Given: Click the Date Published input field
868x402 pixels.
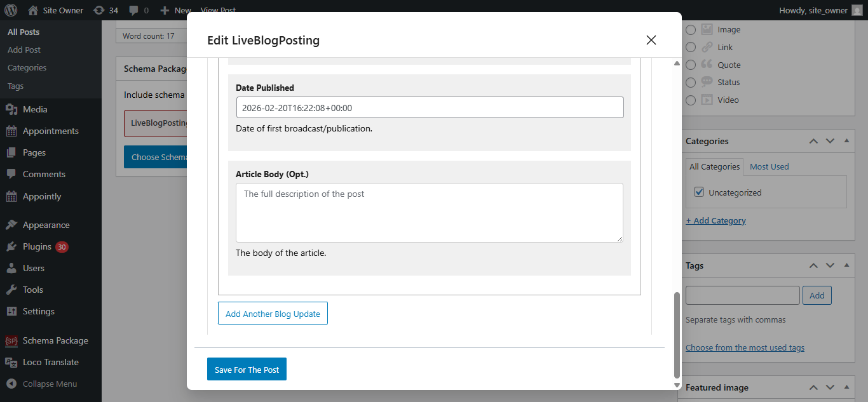Looking at the screenshot, I should pyautogui.click(x=430, y=108).
